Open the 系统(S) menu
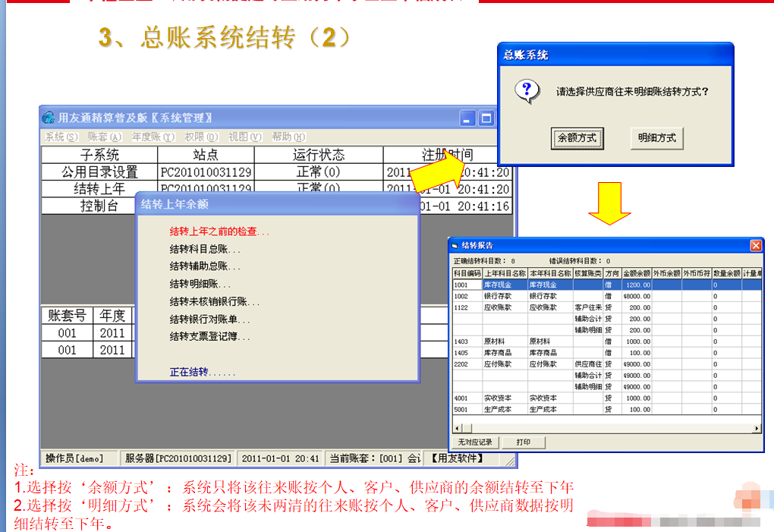This screenshot has height=532, width=774. point(61,137)
